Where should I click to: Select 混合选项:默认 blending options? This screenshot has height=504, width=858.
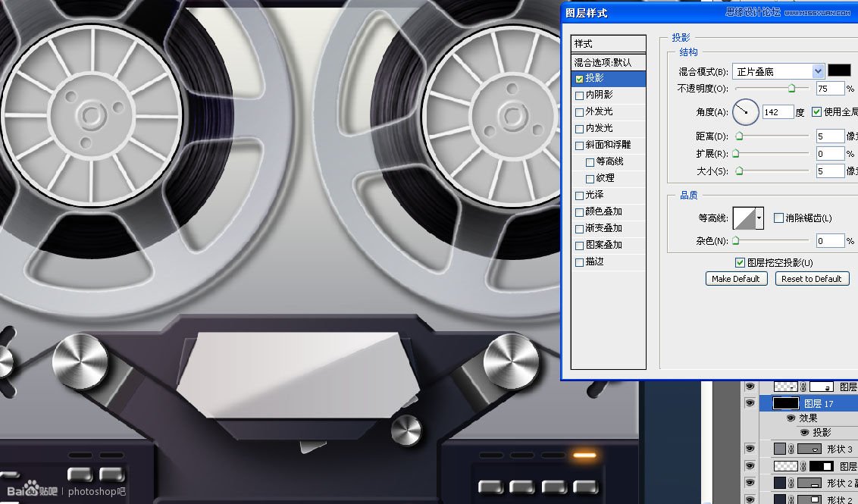click(x=609, y=62)
